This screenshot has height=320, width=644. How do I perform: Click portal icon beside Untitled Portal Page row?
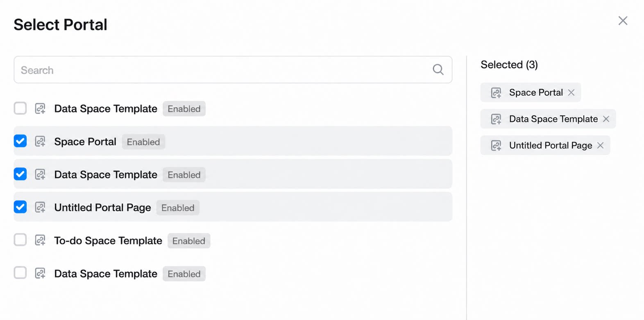pyautogui.click(x=40, y=207)
